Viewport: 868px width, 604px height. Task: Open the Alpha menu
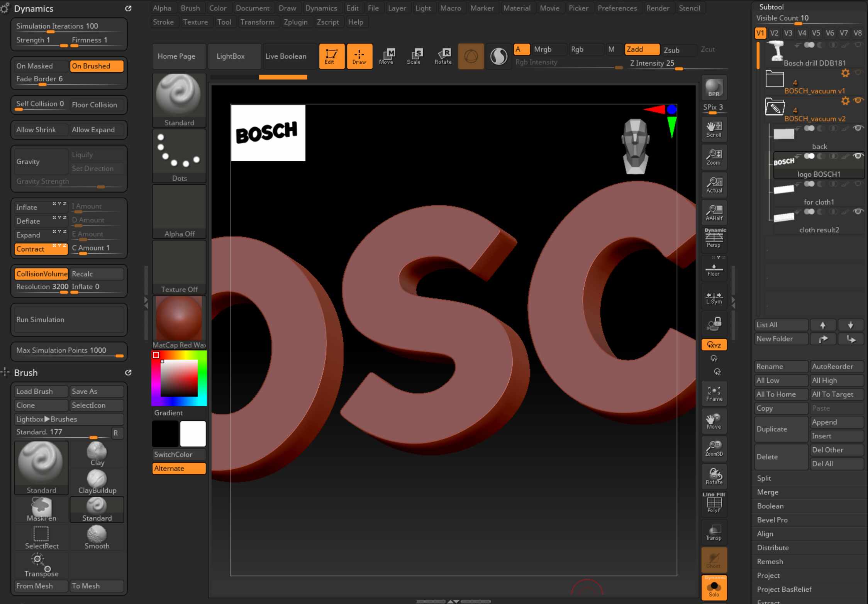[162, 8]
